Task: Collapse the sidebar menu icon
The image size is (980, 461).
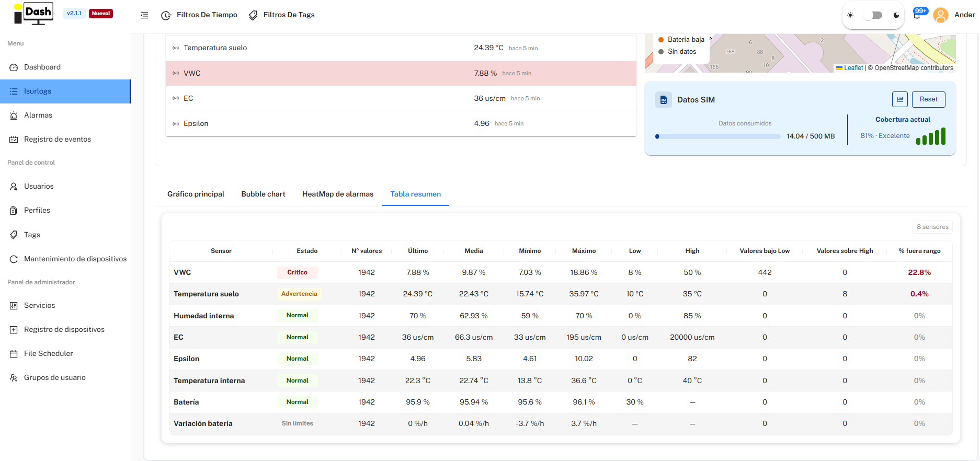Action: [x=144, y=15]
